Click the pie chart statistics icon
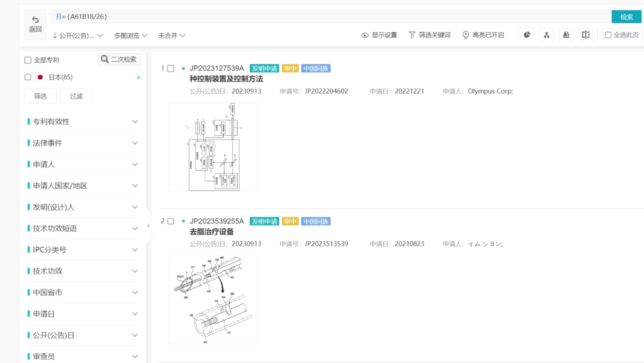Screen dimensions: 644x363 526,35
